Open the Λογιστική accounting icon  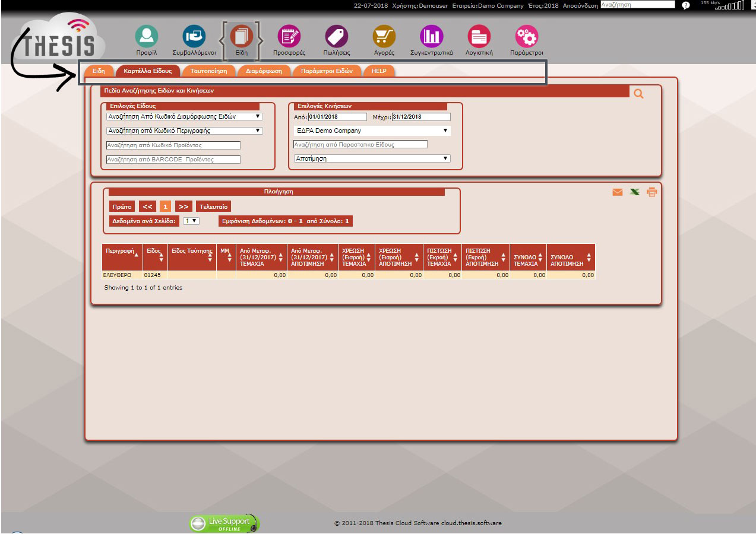pyautogui.click(x=479, y=37)
